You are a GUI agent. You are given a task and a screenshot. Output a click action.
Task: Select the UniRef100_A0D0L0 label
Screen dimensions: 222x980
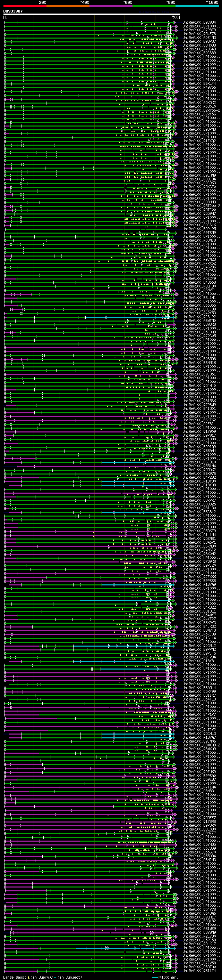tap(199, 106)
